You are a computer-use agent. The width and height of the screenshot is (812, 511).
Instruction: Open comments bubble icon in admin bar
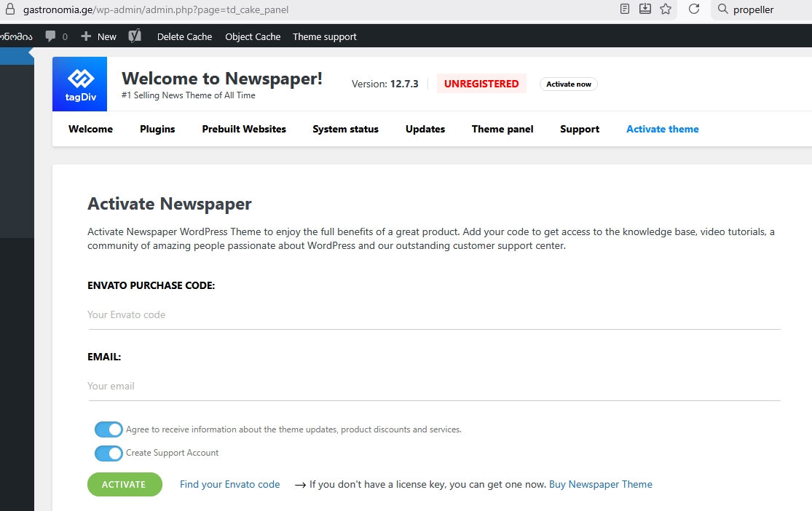(50, 36)
